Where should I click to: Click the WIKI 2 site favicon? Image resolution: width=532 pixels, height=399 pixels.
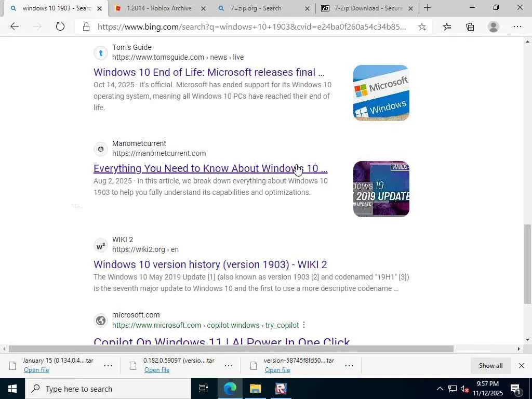[x=101, y=245]
